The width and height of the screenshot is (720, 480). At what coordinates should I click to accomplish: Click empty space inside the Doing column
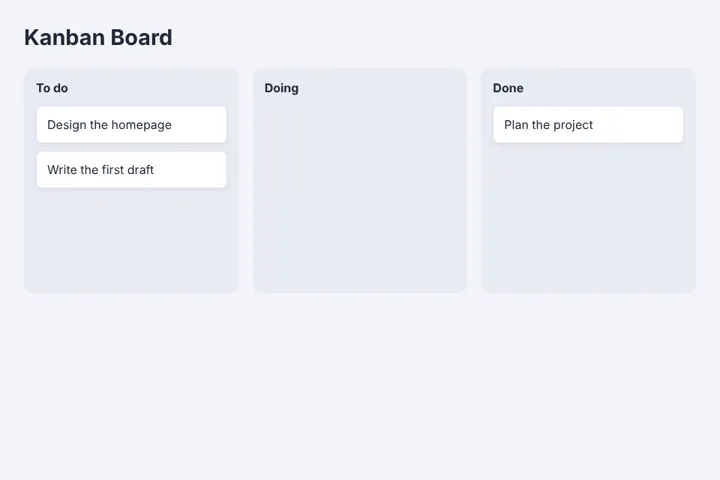[360, 193]
